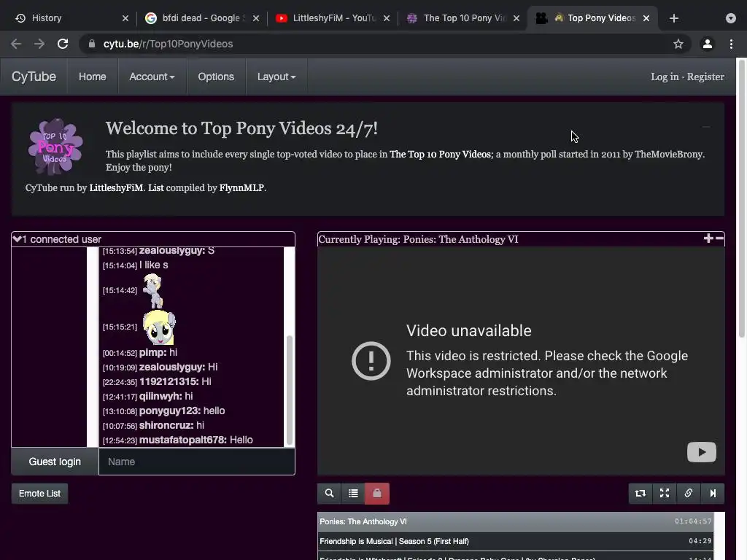Click the red playlist lock button

click(x=377, y=494)
